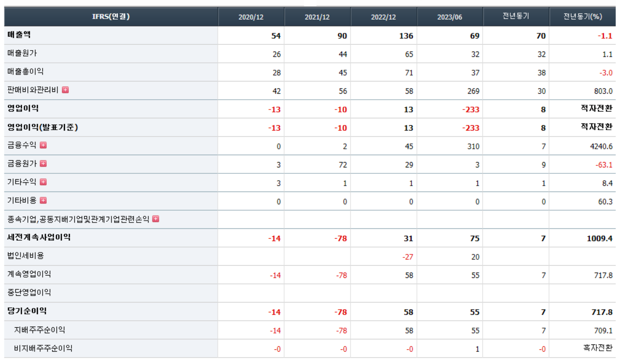Select the 계속영업이익 row label
The image size is (620, 364).
pos(29,274)
